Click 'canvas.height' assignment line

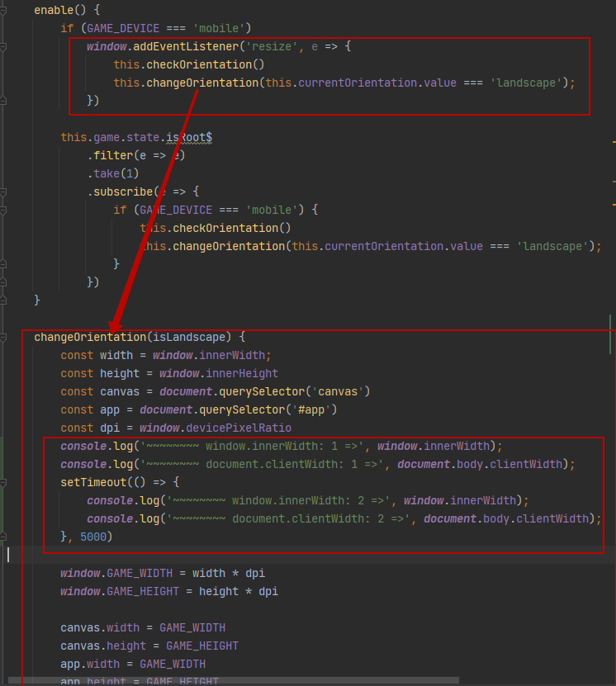pyautogui.click(x=149, y=646)
